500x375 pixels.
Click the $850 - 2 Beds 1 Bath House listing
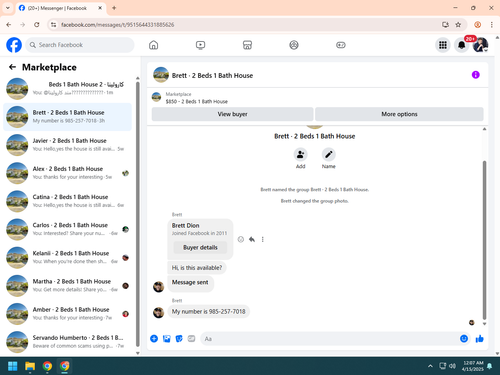pos(197,101)
